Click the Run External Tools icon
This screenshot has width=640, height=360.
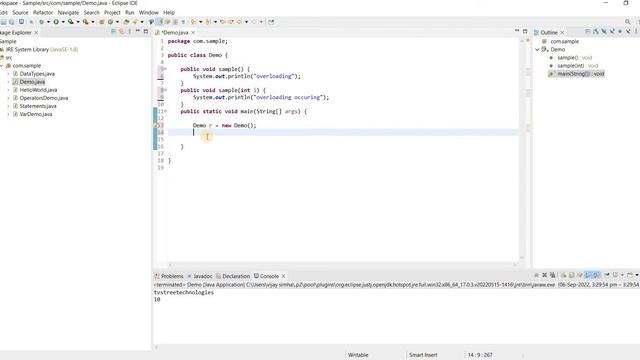pyautogui.click(x=86, y=22)
